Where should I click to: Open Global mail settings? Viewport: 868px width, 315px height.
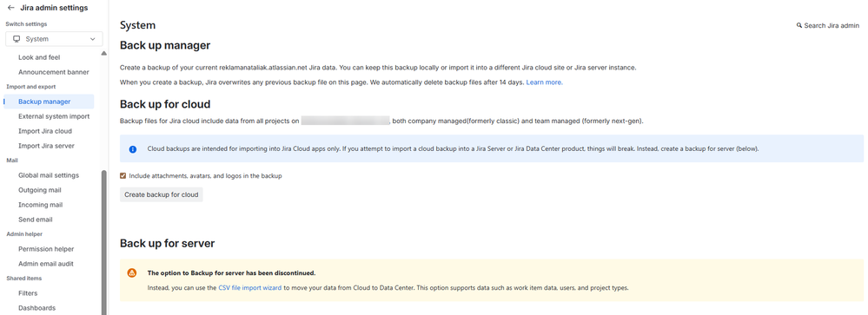(49, 175)
